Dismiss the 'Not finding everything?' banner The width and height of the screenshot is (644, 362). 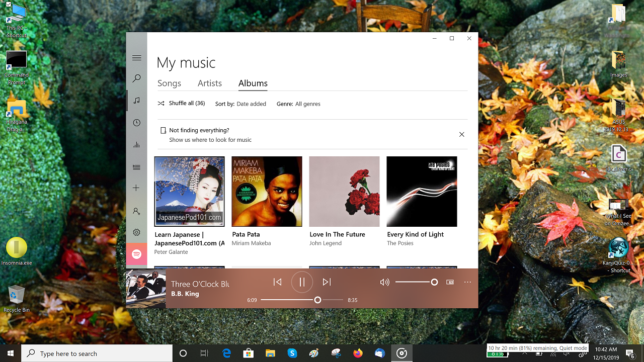coord(461,134)
